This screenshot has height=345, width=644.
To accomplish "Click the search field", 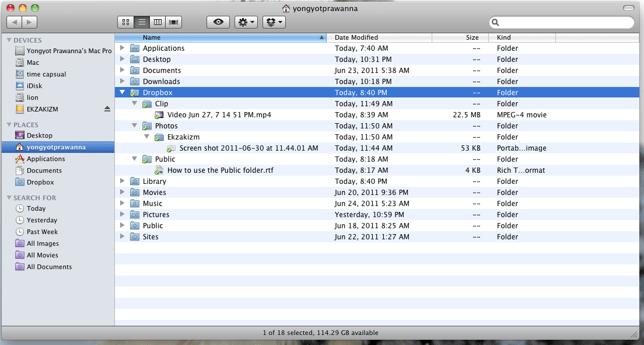I will 561,22.
